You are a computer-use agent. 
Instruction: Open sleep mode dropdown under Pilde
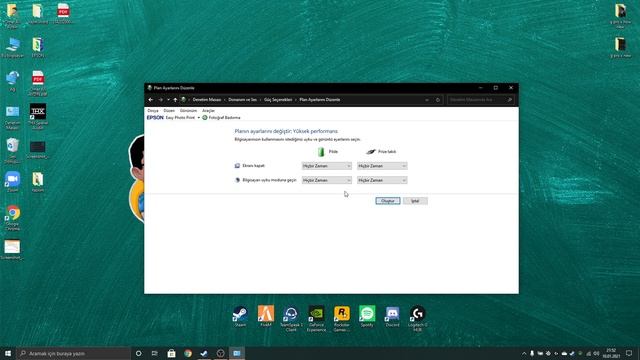coord(327,180)
